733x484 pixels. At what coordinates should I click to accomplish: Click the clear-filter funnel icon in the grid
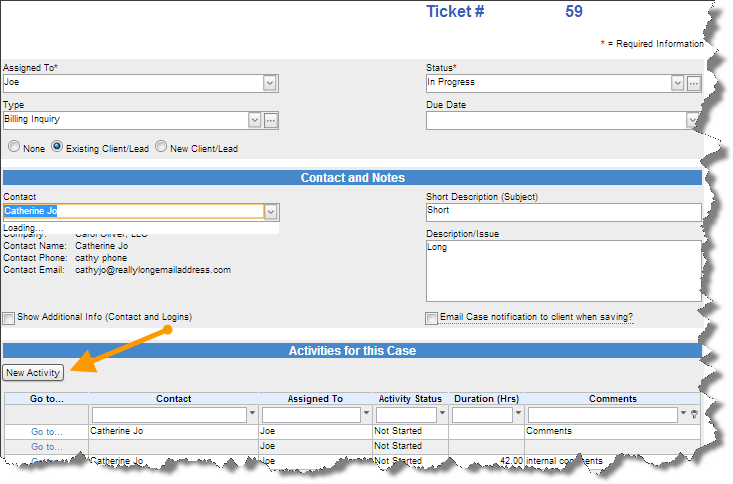coord(694,414)
